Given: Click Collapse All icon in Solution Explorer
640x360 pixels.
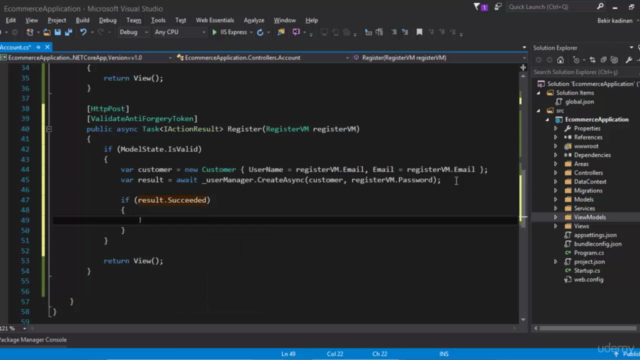Looking at the screenshot, I should click(603, 60).
